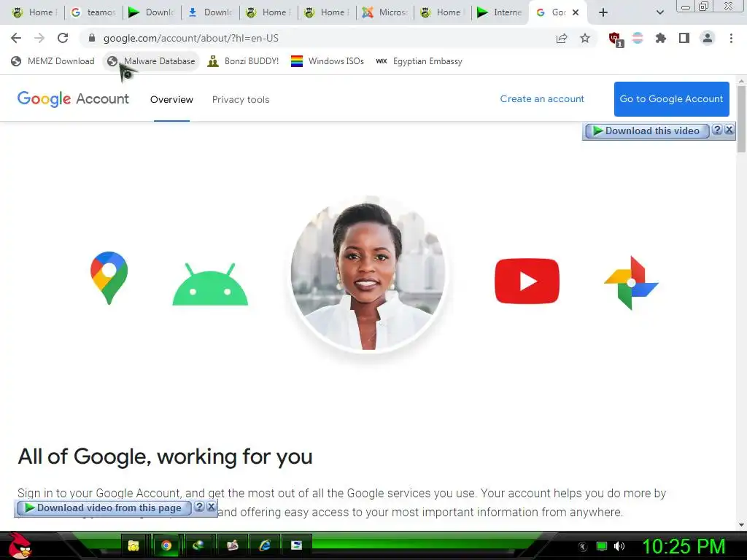Image resolution: width=747 pixels, height=560 pixels.
Task: Close the Download this video bar
Action: pyautogui.click(x=729, y=130)
